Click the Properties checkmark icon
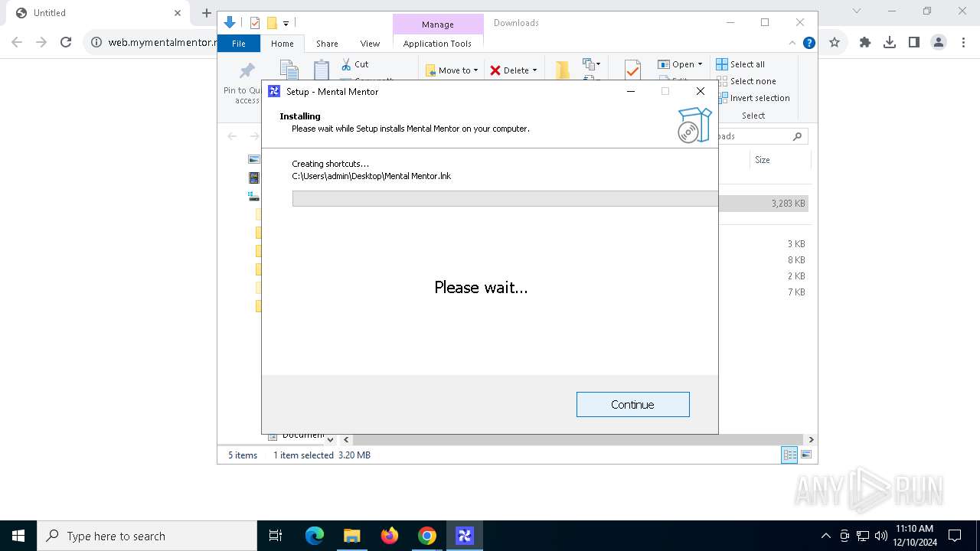The width and height of the screenshot is (980, 551). (632, 70)
